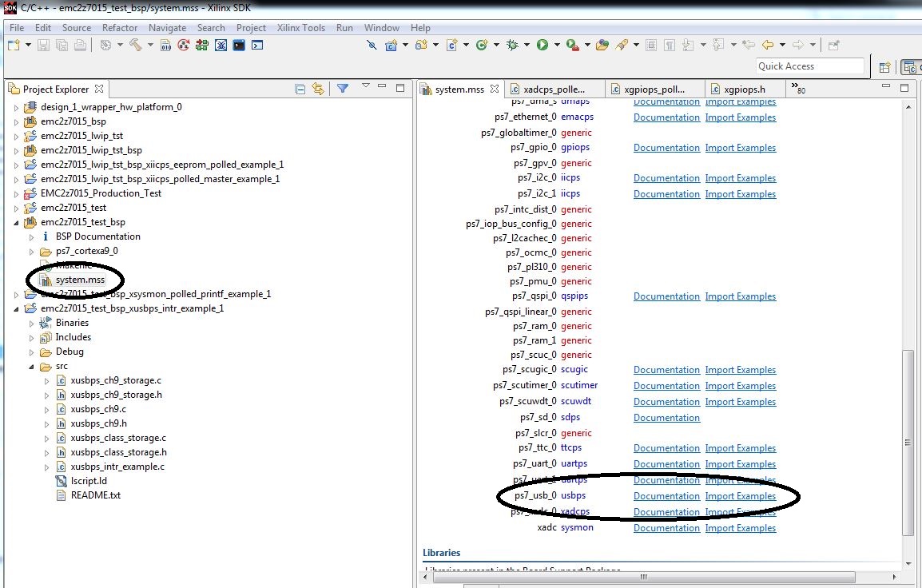
Task: Open Documentation link for ps7_usb_0
Action: 666,496
